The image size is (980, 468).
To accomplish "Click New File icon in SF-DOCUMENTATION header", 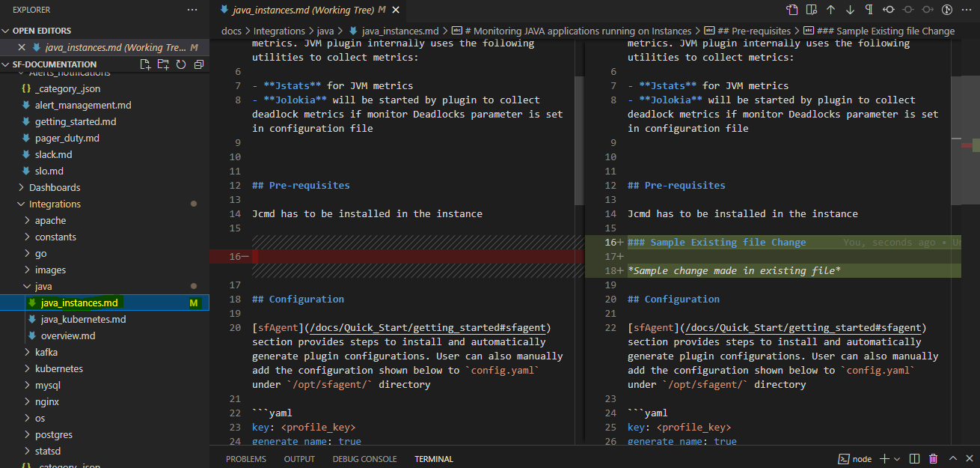I will tap(146, 64).
